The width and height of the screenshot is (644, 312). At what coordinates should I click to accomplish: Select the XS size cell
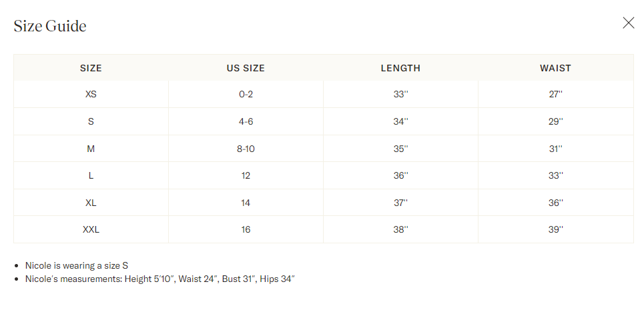91,94
